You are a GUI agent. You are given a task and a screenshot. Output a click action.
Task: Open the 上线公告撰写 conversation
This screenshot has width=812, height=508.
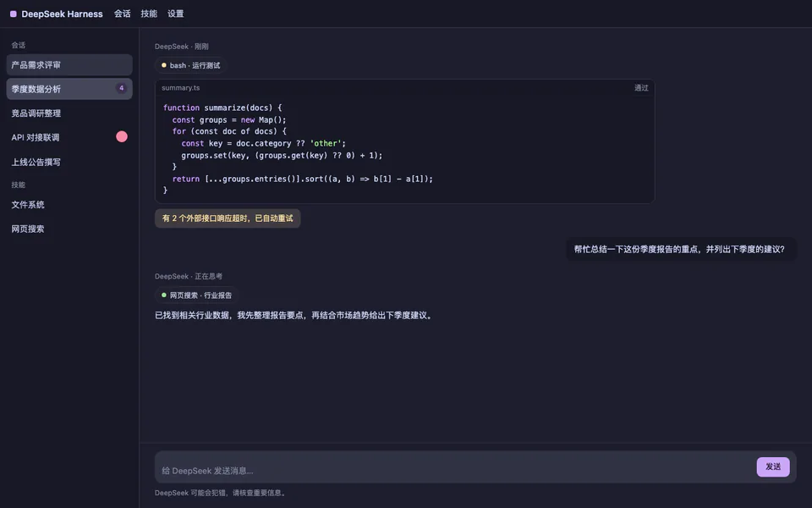click(x=69, y=162)
